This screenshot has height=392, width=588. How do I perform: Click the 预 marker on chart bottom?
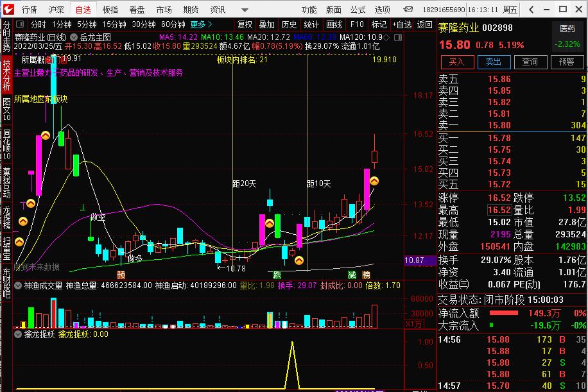121,275
